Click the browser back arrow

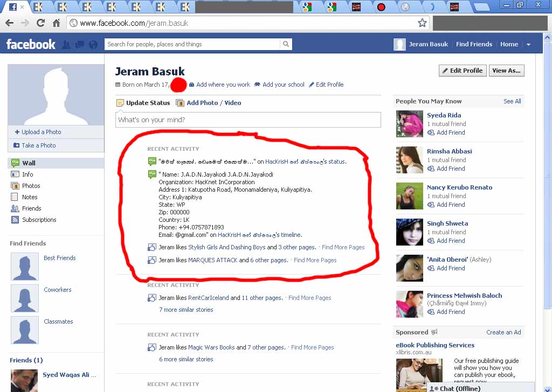[10, 23]
